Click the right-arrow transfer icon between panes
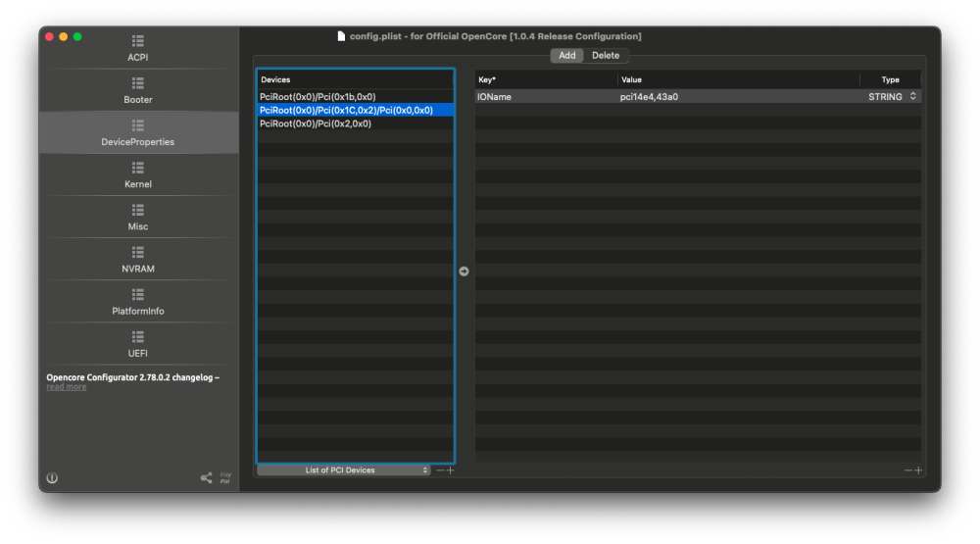 click(x=464, y=272)
